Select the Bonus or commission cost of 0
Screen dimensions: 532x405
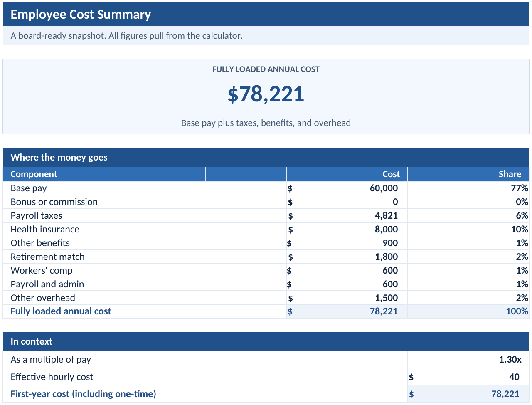pos(347,202)
